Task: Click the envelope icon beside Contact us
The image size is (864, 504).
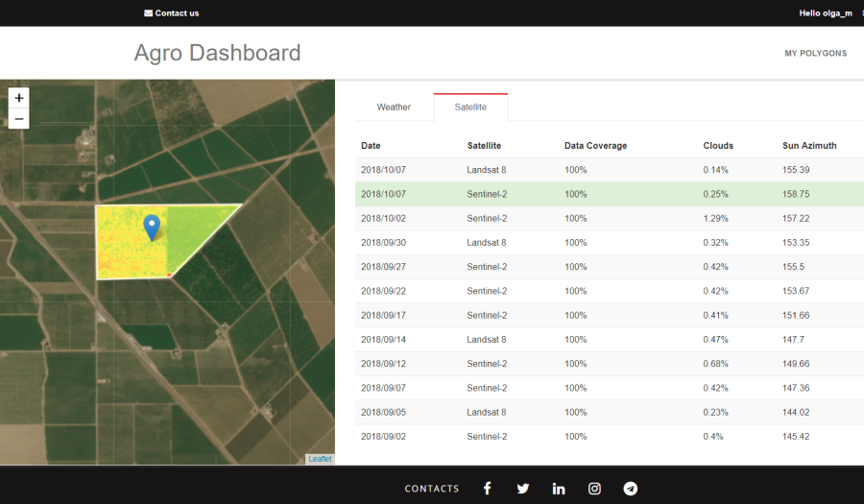Action: pyautogui.click(x=148, y=13)
